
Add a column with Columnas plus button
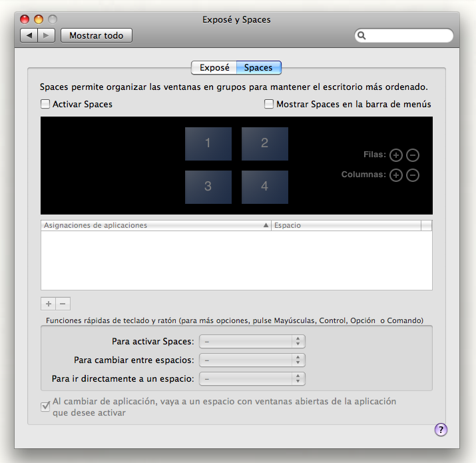(396, 175)
